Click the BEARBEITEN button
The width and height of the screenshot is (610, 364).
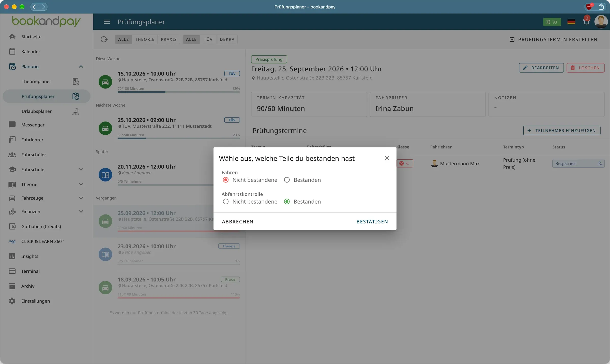click(541, 68)
